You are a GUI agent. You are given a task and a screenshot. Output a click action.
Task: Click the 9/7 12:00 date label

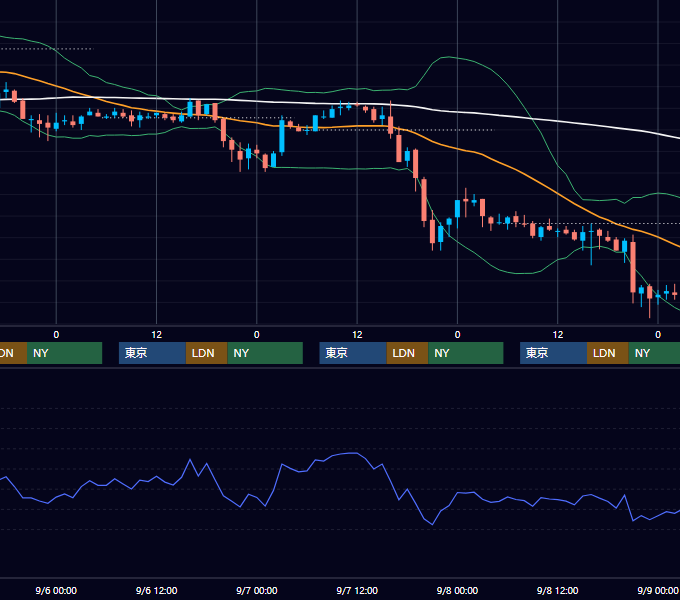(357, 590)
